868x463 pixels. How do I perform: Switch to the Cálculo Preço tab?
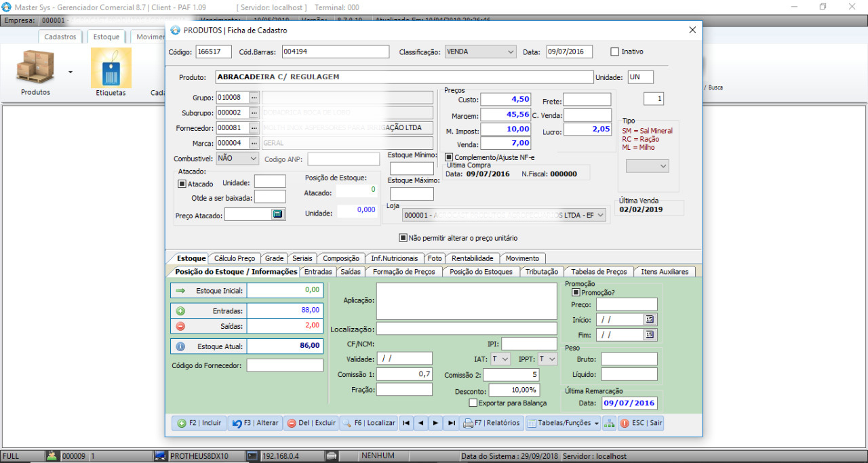[x=235, y=258]
